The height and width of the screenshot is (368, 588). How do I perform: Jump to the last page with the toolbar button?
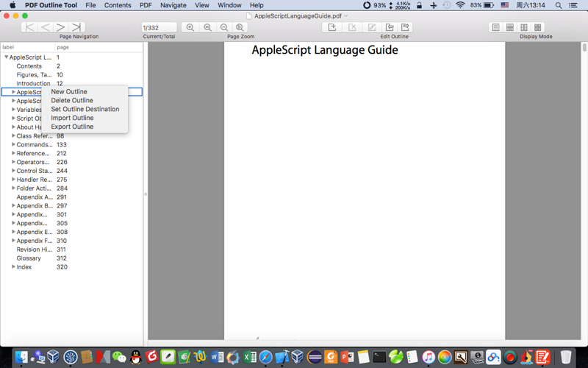[x=76, y=27]
